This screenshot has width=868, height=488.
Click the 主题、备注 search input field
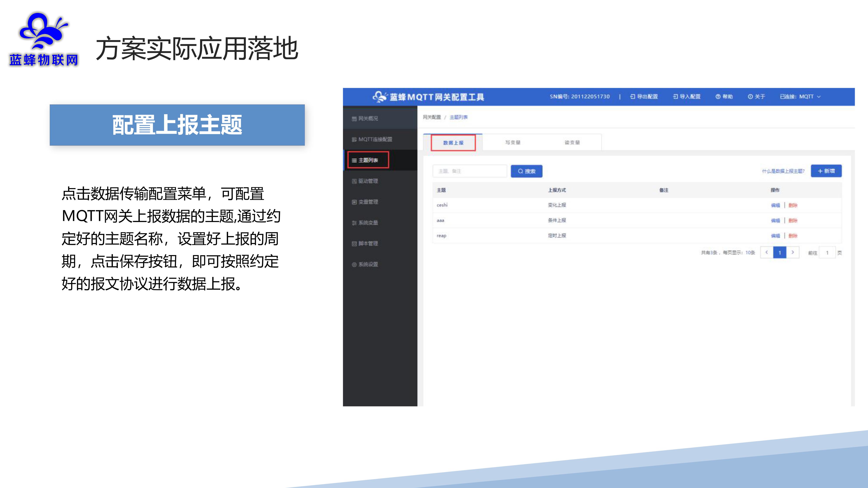469,171
